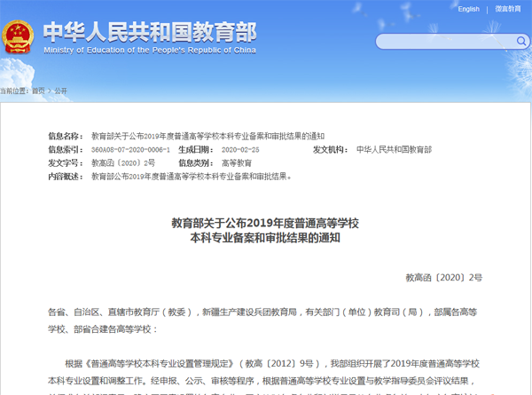This screenshot has height=395, width=532.
Task: Go to 首页 in the breadcrumb
Action: (38, 91)
